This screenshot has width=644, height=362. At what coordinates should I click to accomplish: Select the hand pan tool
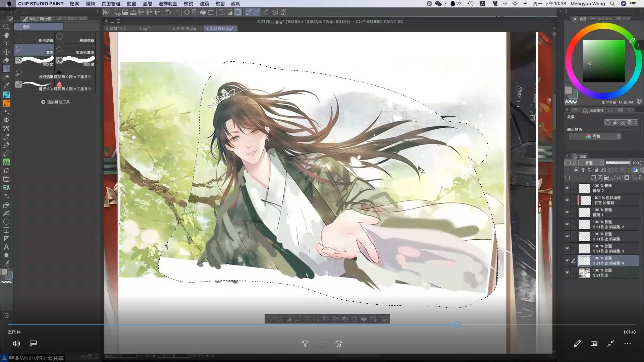pos(6,35)
